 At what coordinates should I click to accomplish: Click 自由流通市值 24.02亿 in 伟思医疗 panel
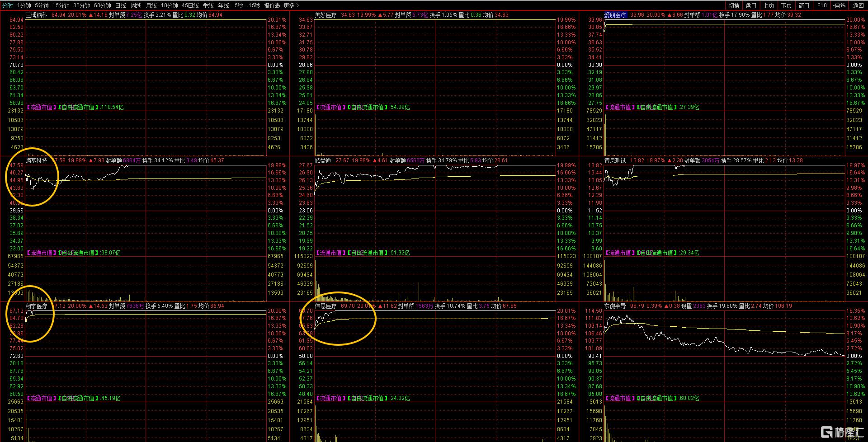pyautogui.click(x=378, y=399)
